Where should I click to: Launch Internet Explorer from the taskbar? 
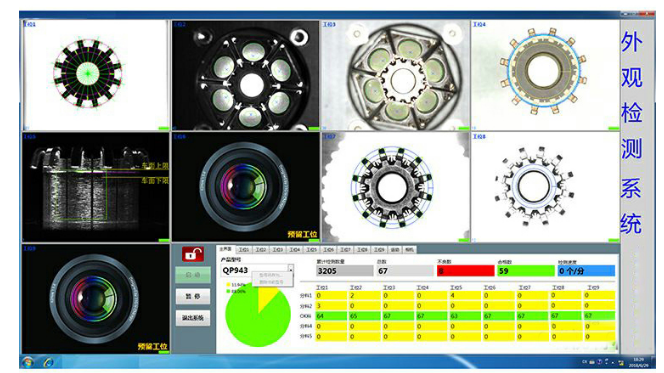pos(48,362)
